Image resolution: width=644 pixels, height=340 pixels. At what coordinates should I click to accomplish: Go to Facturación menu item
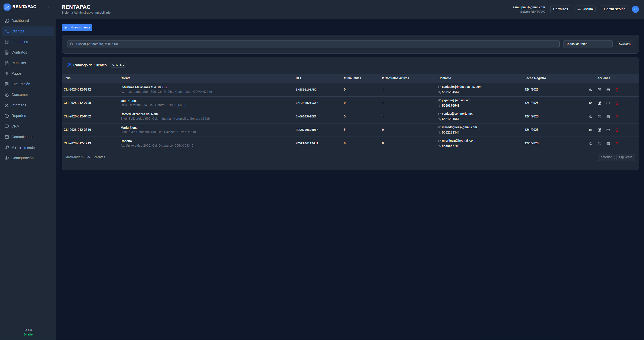(21, 84)
